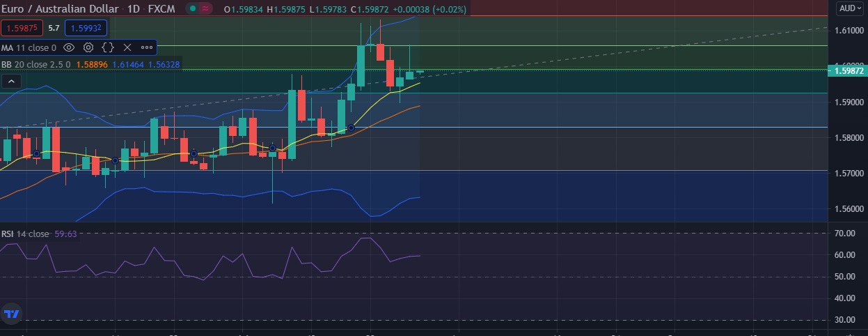Click the Euro / Australian Dollar symbol title
Screen dimensions: 868x336
click(x=60, y=9)
